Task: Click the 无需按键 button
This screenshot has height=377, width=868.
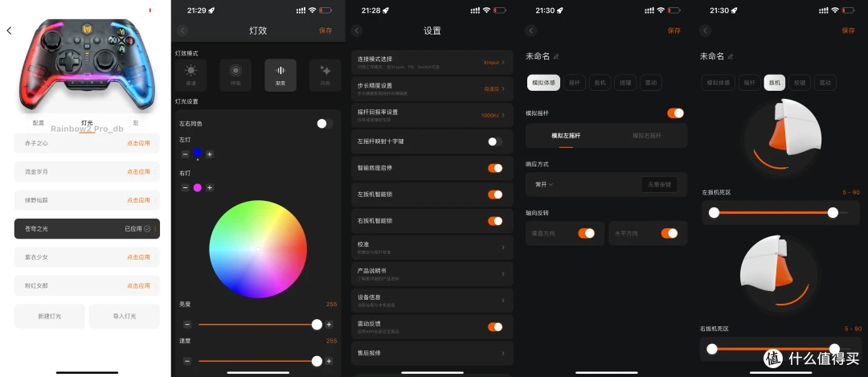Action: point(659,184)
